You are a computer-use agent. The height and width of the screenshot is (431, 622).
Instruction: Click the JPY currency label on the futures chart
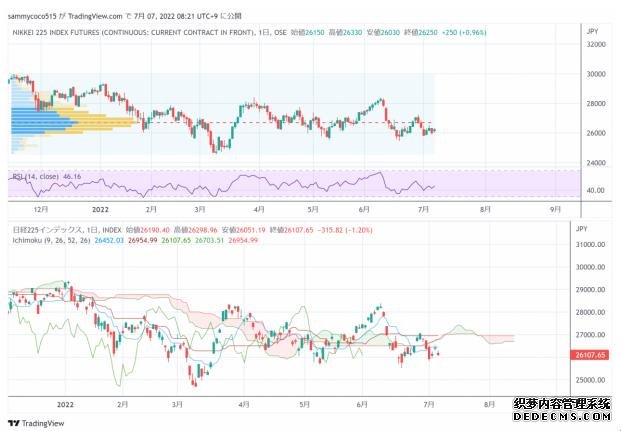592,31
